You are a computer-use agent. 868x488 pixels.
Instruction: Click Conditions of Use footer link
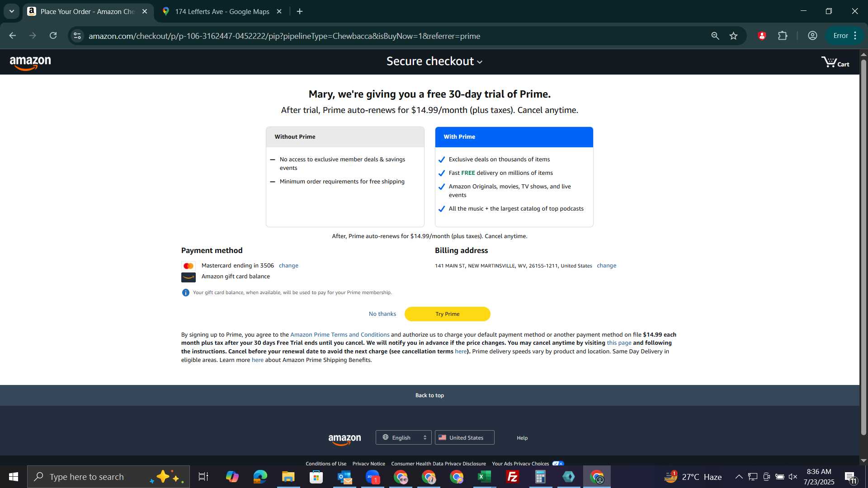click(326, 464)
